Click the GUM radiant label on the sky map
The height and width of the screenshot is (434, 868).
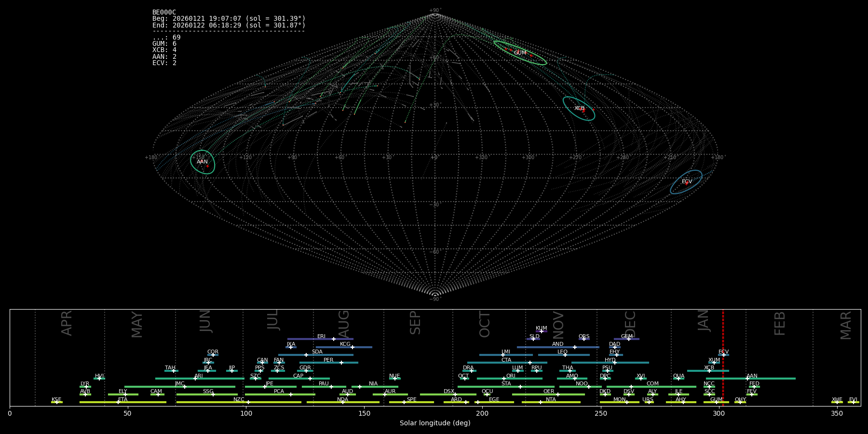520,53
